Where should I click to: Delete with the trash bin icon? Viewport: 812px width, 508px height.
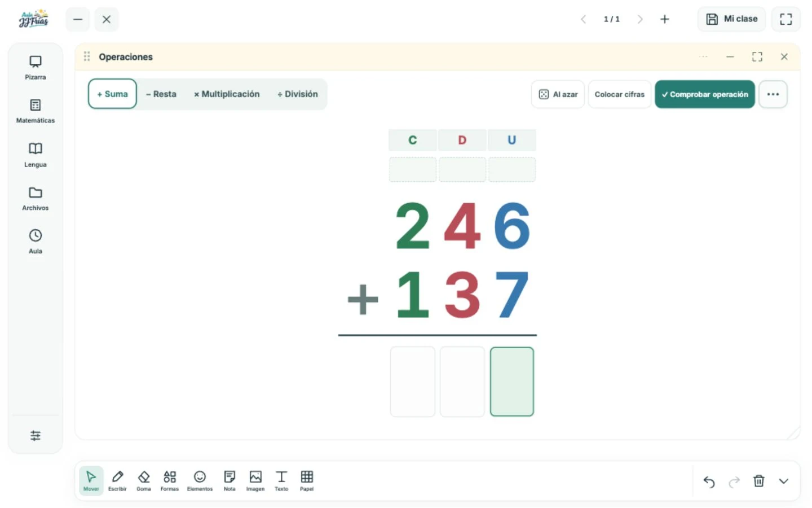coord(759,481)
